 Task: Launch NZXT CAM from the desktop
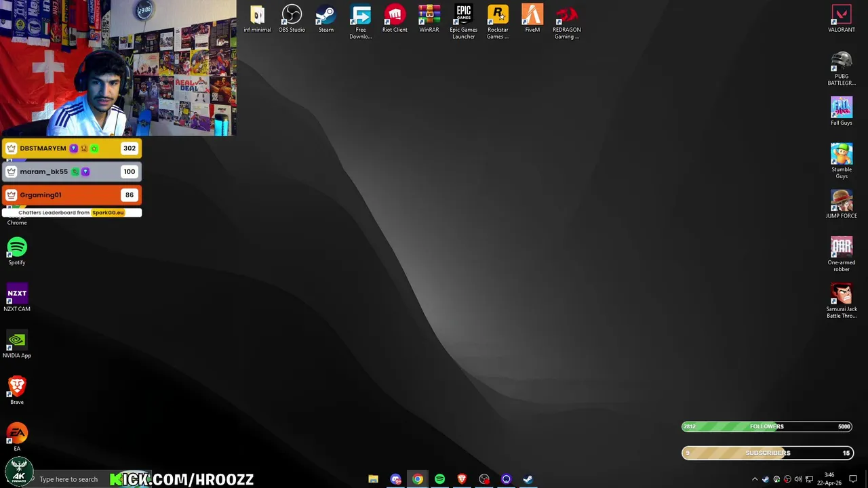point(17,297)
